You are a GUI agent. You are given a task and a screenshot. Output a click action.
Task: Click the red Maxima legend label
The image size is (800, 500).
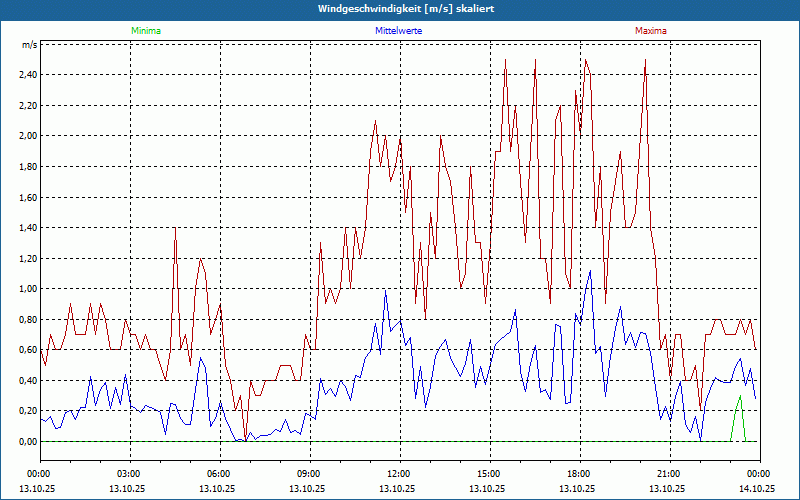pyautogui.click(x=651, y=31)
